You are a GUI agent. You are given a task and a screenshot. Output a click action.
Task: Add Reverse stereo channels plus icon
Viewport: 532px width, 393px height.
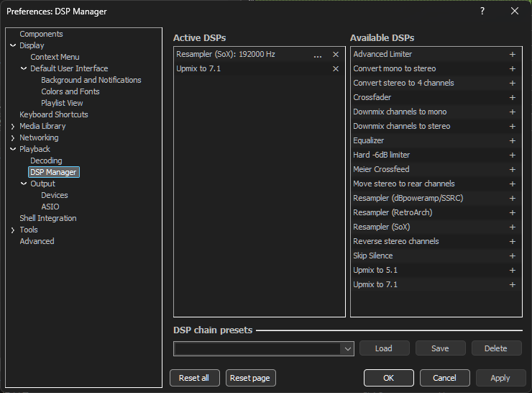click(513, 242)
